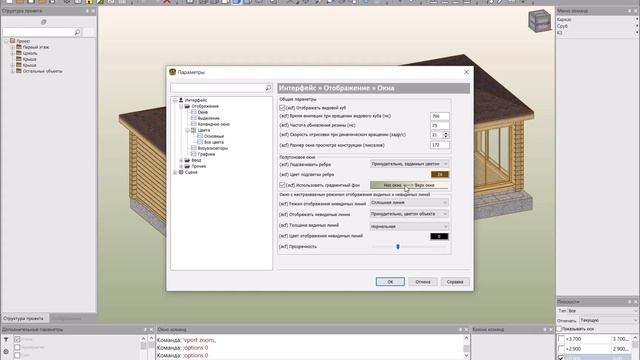Viewport: 640px width, 360px height.
Task: Expand the Первый этаж node in the project tree
Action: click(13, 47)
